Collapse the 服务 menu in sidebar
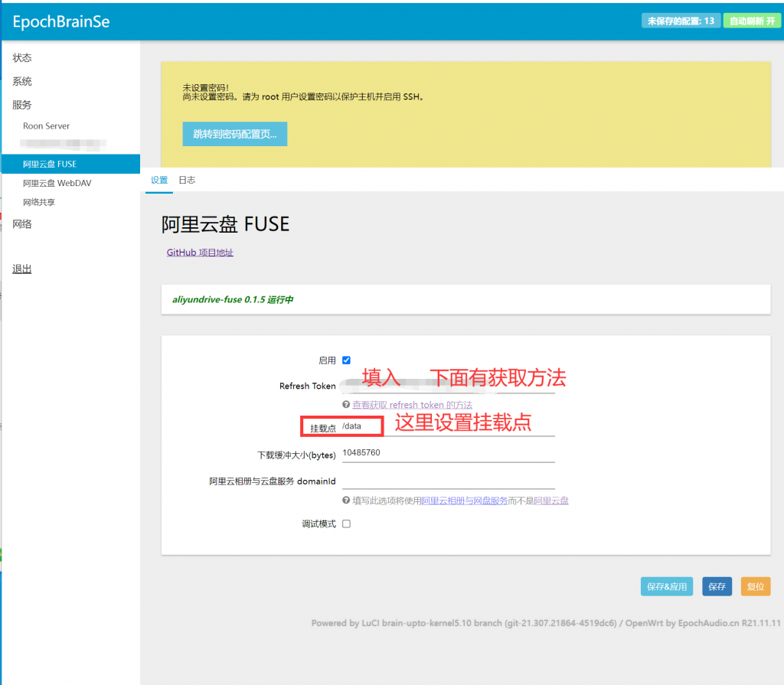Image resolution: width=784 pixels, height=685 pixels. [22, 105]
